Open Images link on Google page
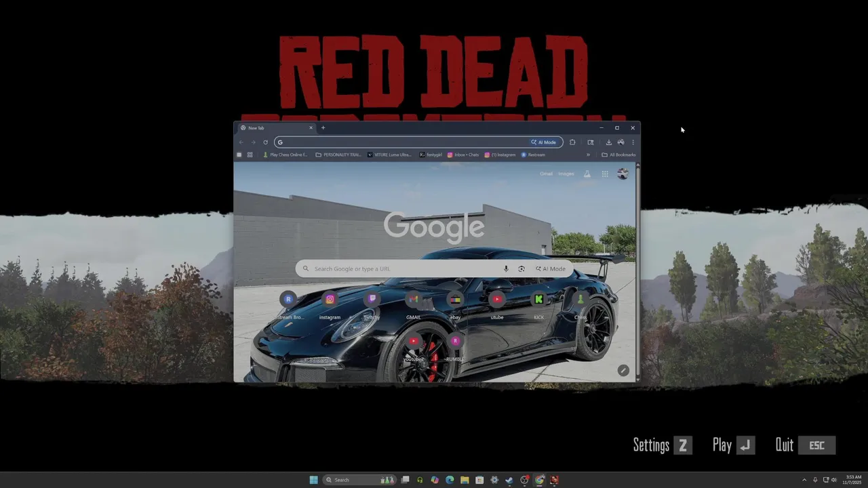Viewport: 868px width, 488px height. point(566,174)
